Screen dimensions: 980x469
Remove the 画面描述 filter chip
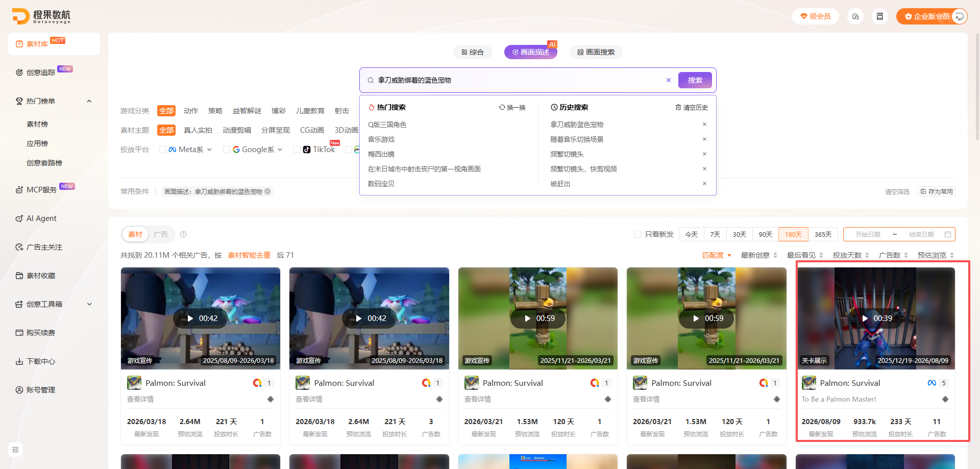pyautogui.click(x=267, y=191)
